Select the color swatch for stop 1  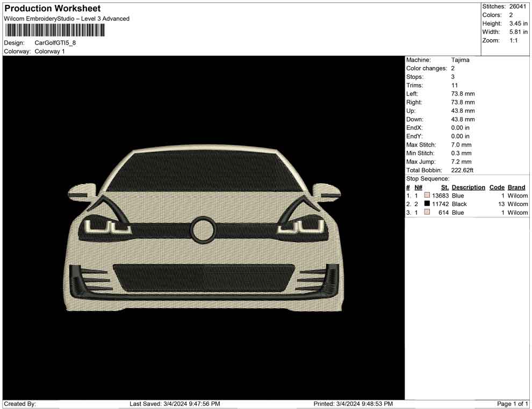pos(427,195)
